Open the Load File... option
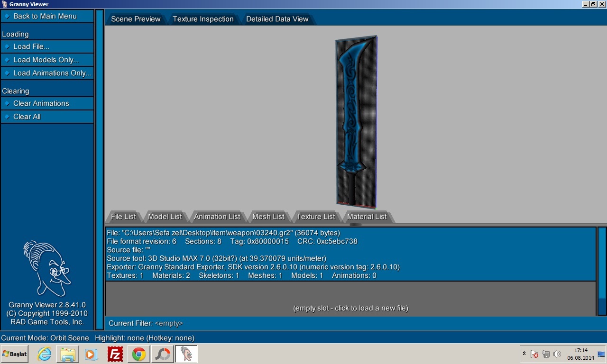The height and width of the screenshot is (364, 607). pyautogui.click(x=47, y=46)
